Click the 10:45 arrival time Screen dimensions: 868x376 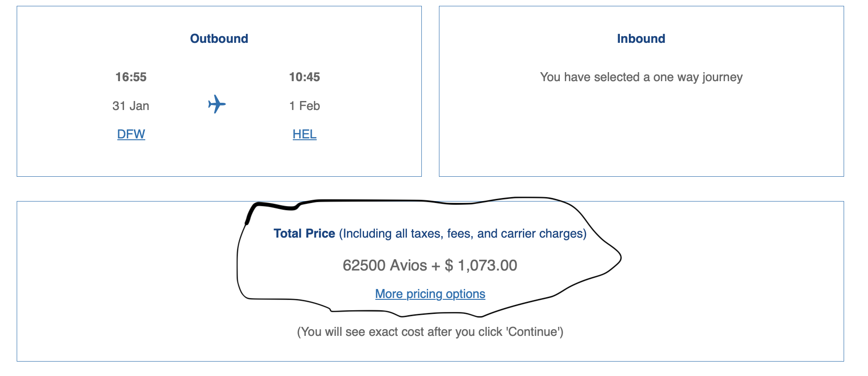(x=305, y=77)
